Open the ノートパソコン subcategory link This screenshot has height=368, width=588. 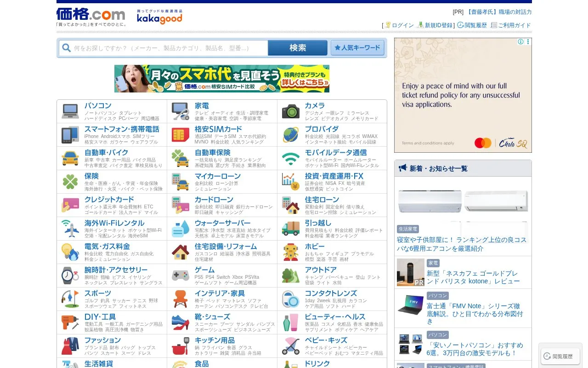(x=100, y=113)
